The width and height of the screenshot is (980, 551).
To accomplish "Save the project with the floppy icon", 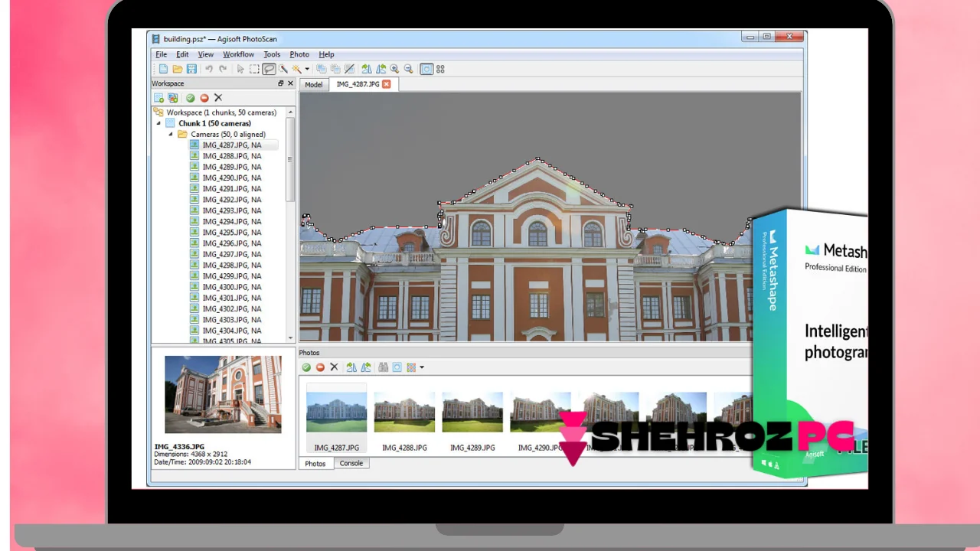I will tap(191, 69).
